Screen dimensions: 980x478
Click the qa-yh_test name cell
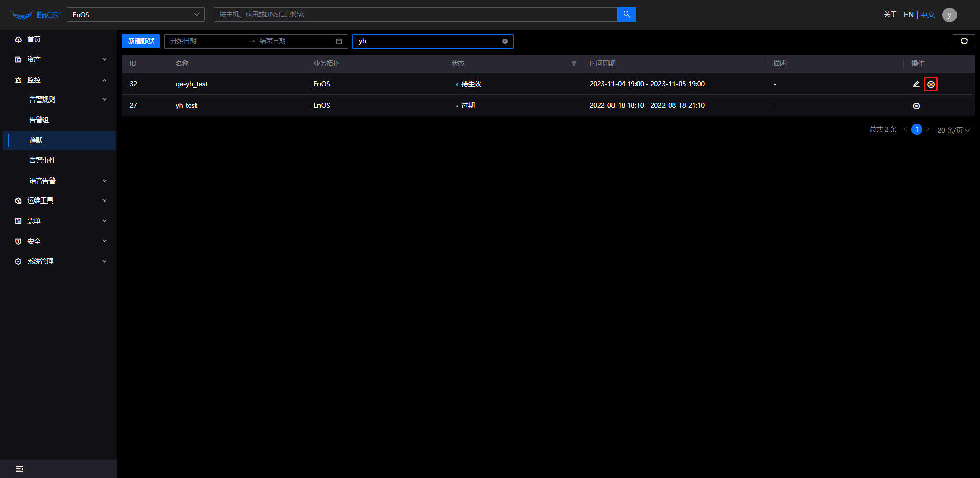(x=191, y=84)
